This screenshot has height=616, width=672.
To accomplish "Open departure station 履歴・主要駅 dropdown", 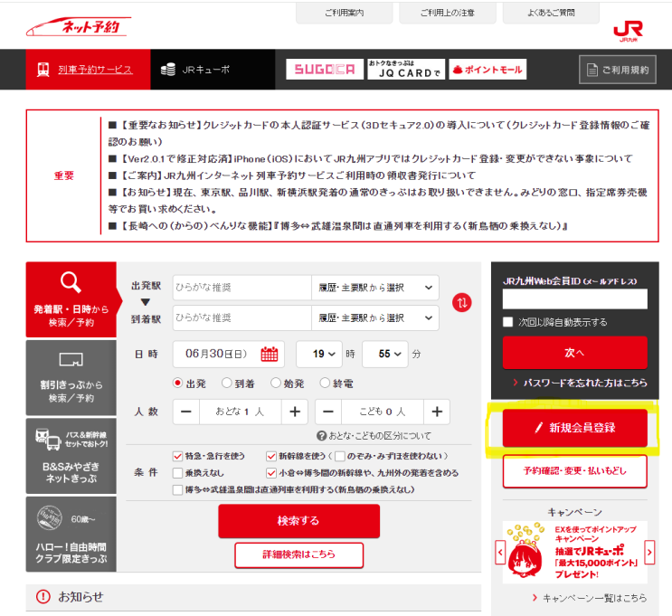I will 375,288.
